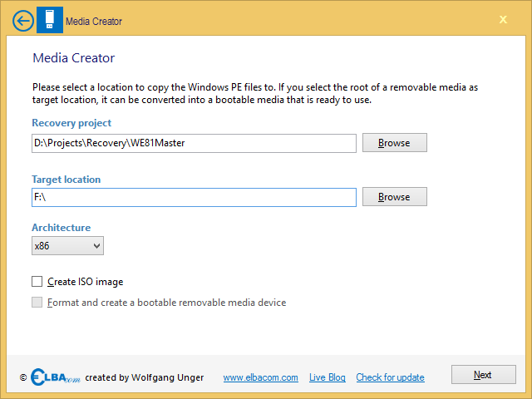Click the created by Wolfgang Unger text
The image size is (532, 399).
(144, 377)
